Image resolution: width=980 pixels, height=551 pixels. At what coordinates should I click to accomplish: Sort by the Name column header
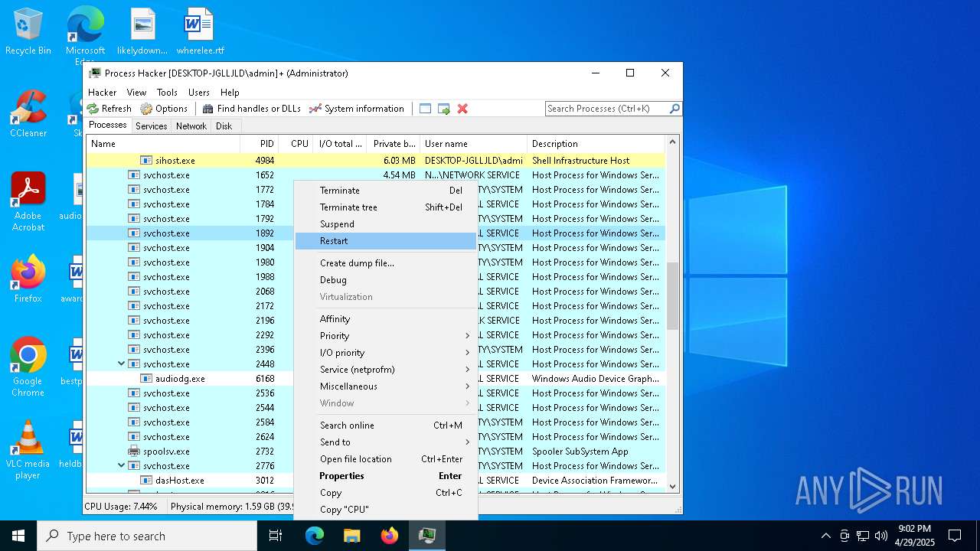(x=163, y=144)
